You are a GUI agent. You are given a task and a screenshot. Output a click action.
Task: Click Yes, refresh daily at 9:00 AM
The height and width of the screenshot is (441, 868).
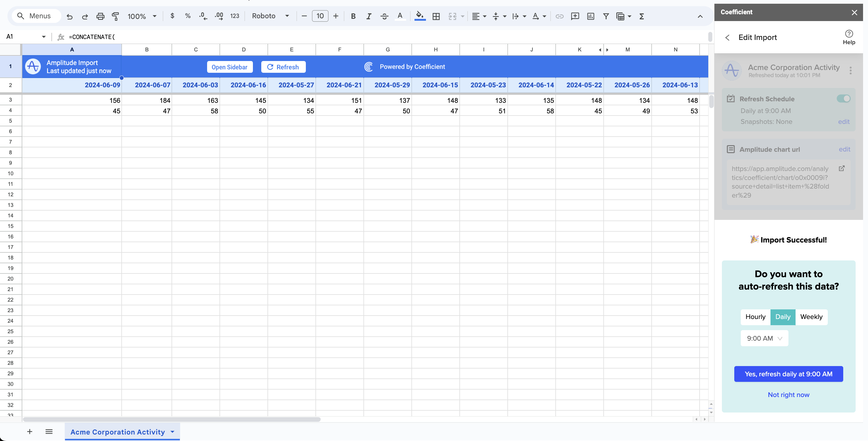(788, 374)
